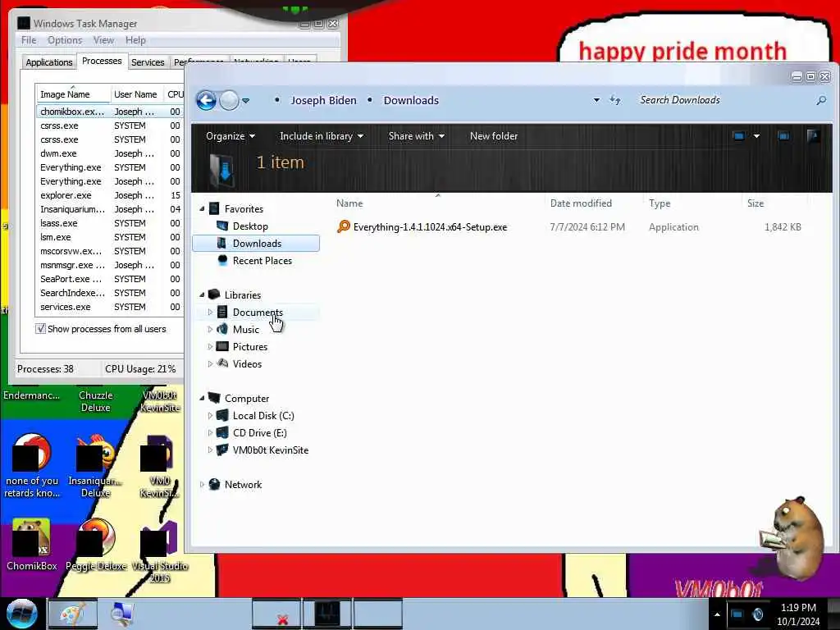Viewport: 840px width, 630px height.
Task: Toggle the preview pane icon
Action: pyautogui.click(x=783, y=136)
